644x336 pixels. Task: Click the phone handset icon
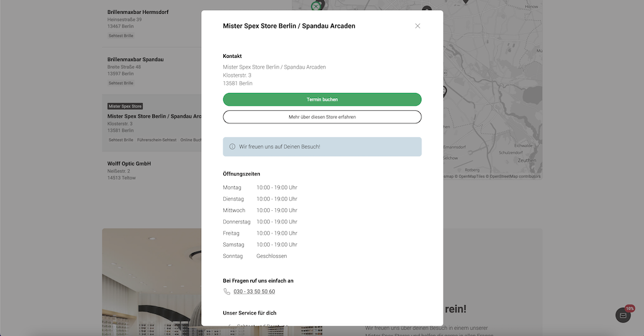click(226, 291)
